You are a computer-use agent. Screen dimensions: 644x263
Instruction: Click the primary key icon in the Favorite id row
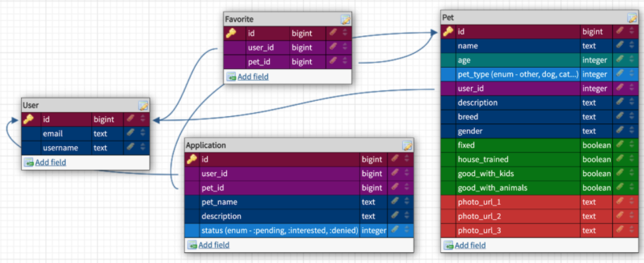(x=231, y=33)
